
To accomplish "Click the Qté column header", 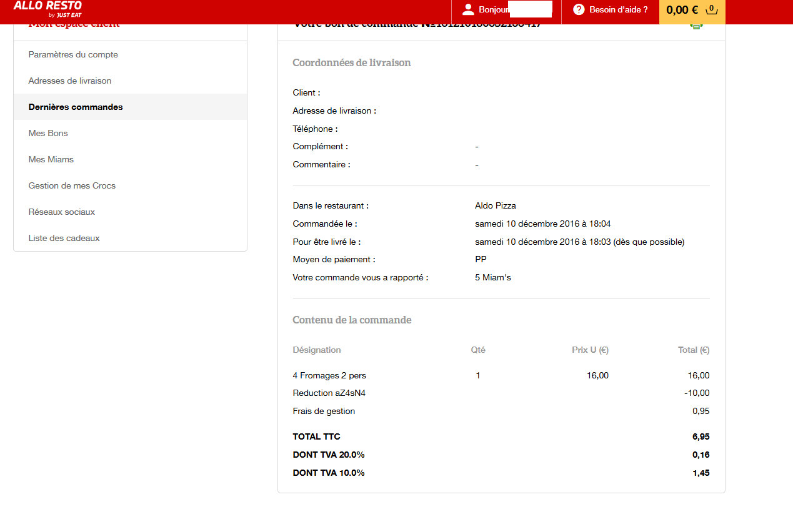I will point(478,350).
